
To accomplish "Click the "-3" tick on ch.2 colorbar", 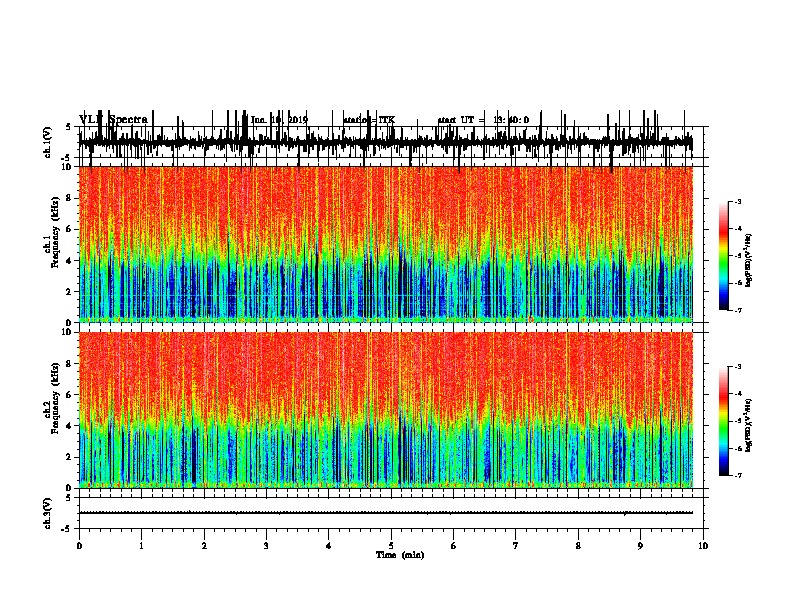I will click(737, 367).
